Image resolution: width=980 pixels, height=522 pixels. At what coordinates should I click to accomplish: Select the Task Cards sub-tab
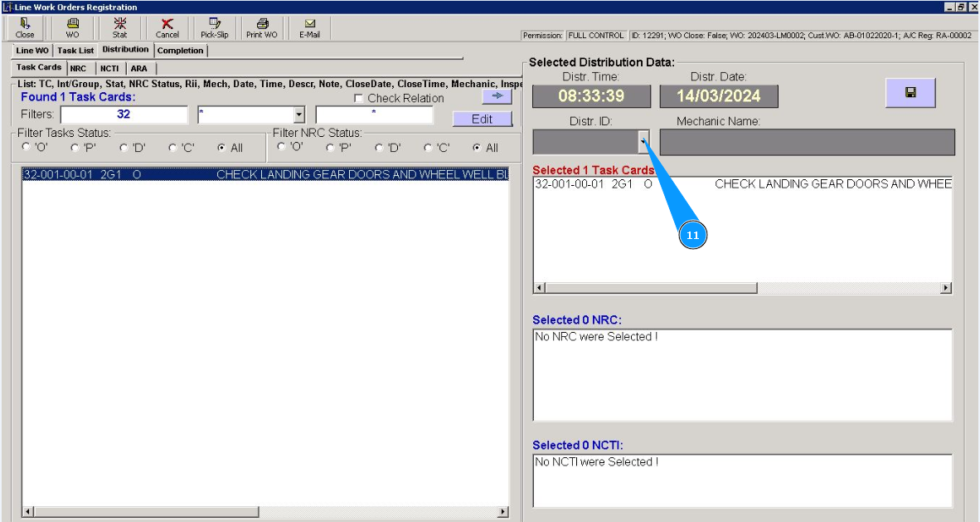tap(39, 67)
